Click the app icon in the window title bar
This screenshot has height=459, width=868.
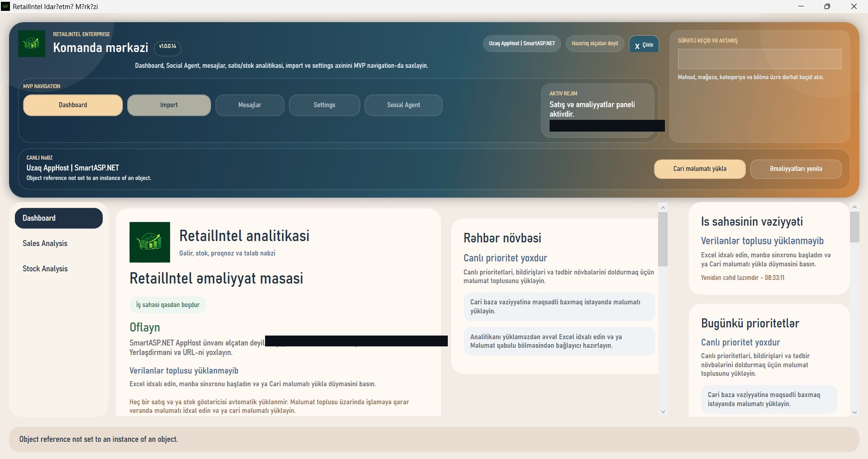(5, 6)
